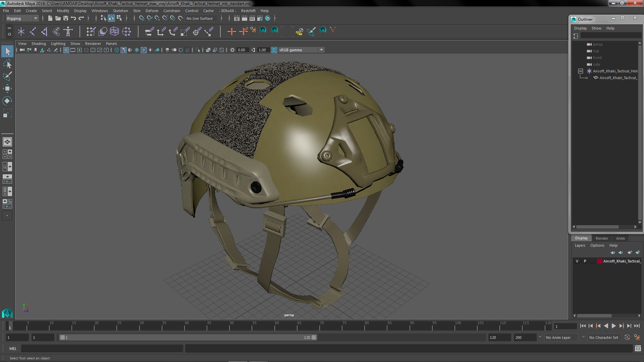Image resolution: width=644 pixels, height=362 pixels.
Task: Click the auto keyframe toggle icon
Action: tap(627, 338)
